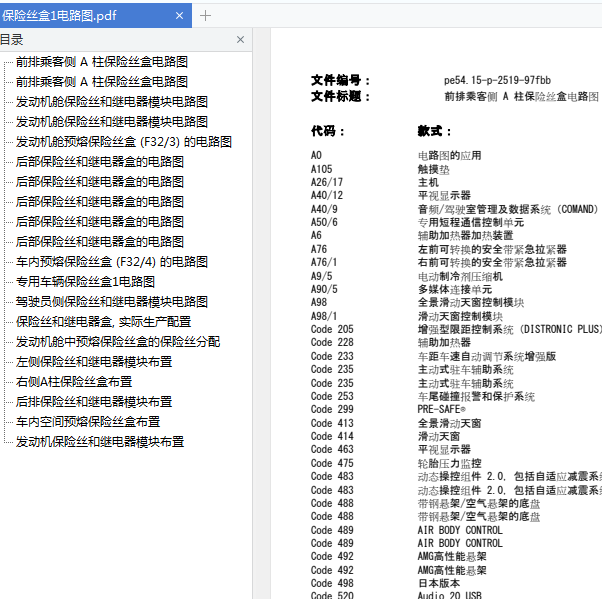Click 日本版本 text
Image resolution: width=602 pixels, height=599 pixels.
click(x=439, y=583)
